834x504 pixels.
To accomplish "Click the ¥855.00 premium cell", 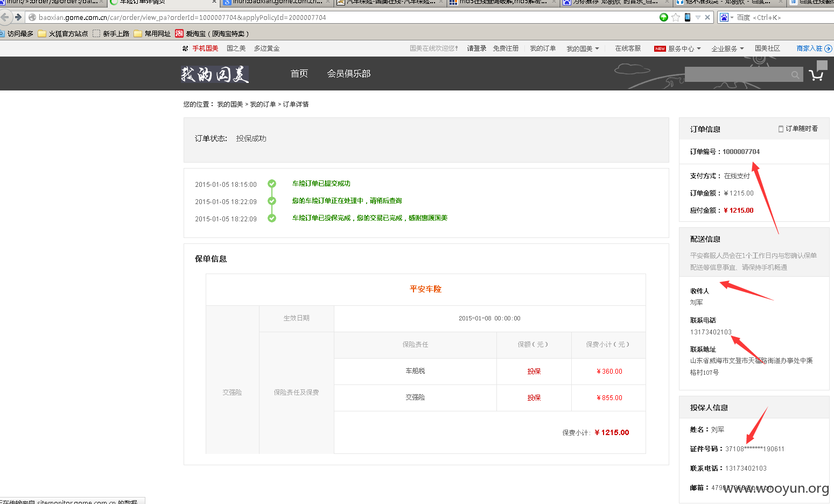I will click(609, 398).
